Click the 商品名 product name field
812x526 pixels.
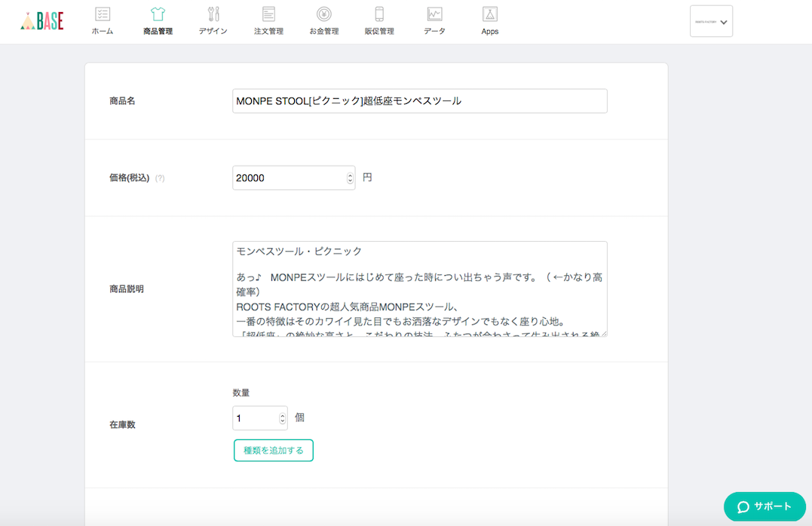point(419,101)
